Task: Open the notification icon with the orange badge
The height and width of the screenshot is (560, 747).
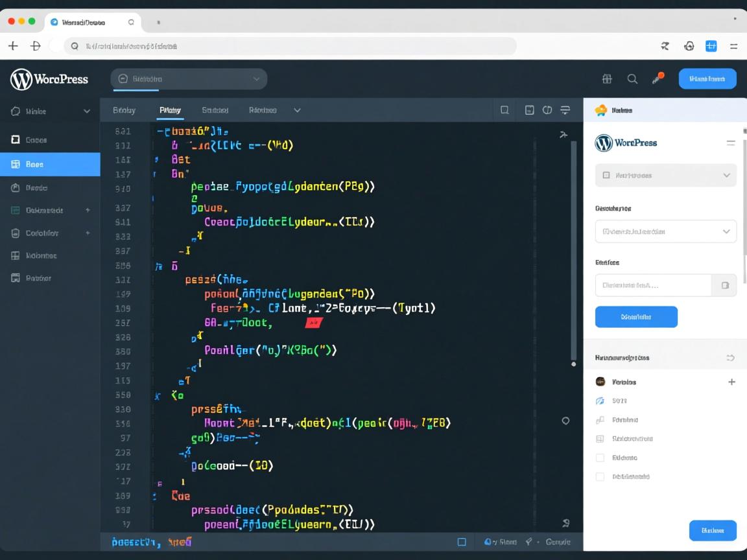Action: tap(658, 78)
